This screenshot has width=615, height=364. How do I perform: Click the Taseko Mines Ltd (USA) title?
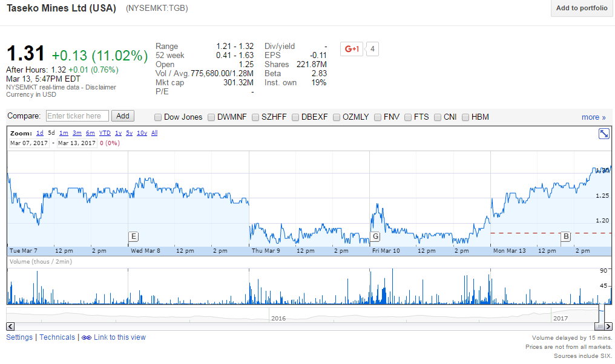pyautogui.click(x=62, y=8)
